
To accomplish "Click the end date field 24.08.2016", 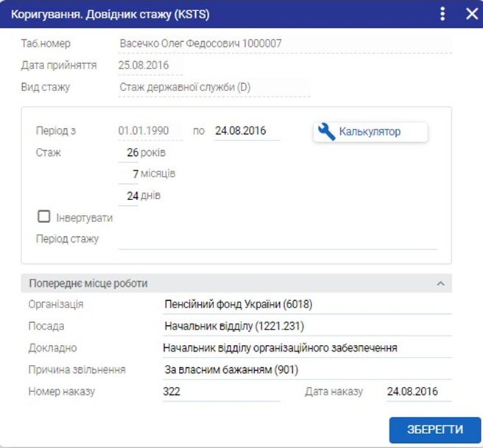I will point(247,131).
